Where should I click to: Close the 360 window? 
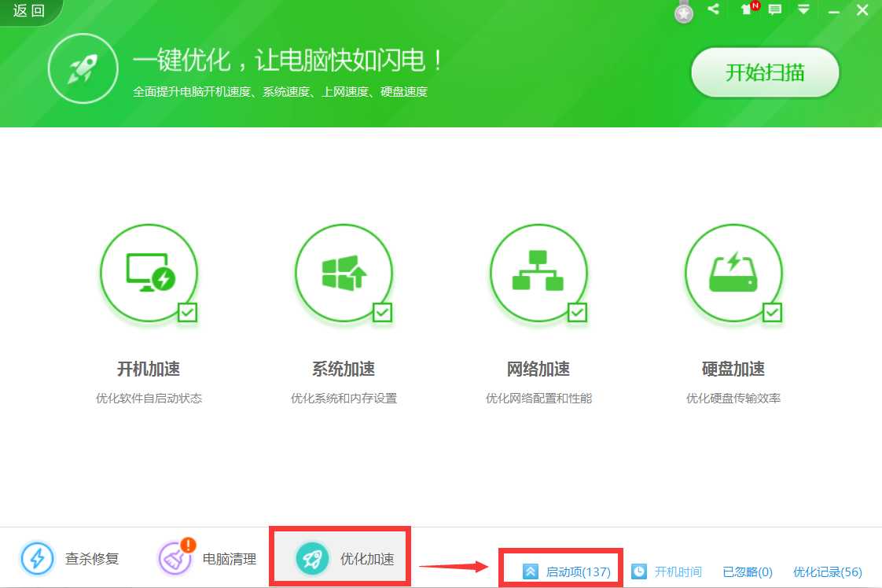coord(862,9)
